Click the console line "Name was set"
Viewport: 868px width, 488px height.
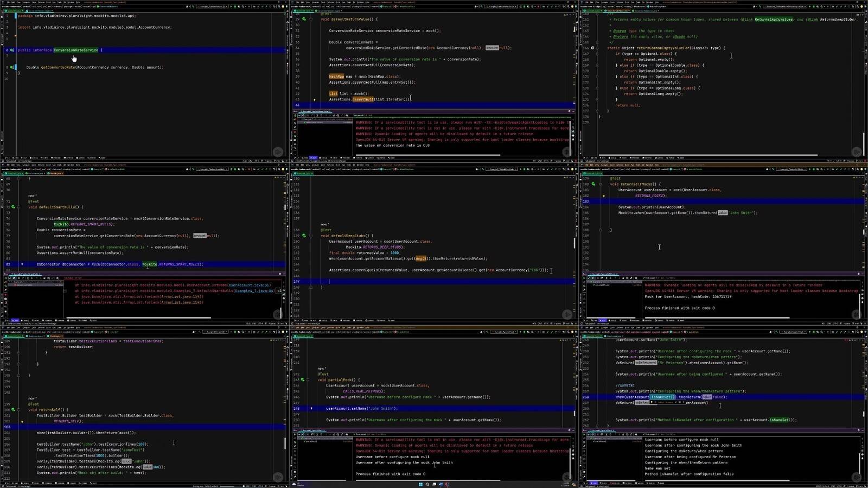click(657, 468)
